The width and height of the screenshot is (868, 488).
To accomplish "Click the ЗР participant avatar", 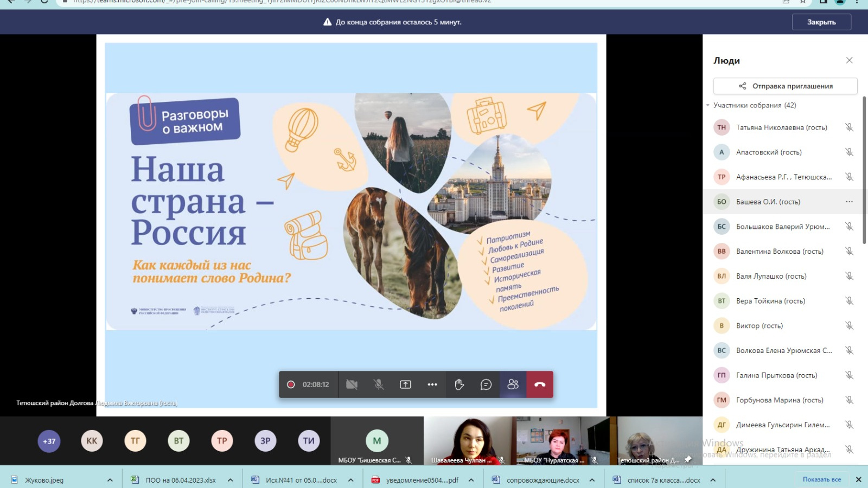I will coord(265,441).
